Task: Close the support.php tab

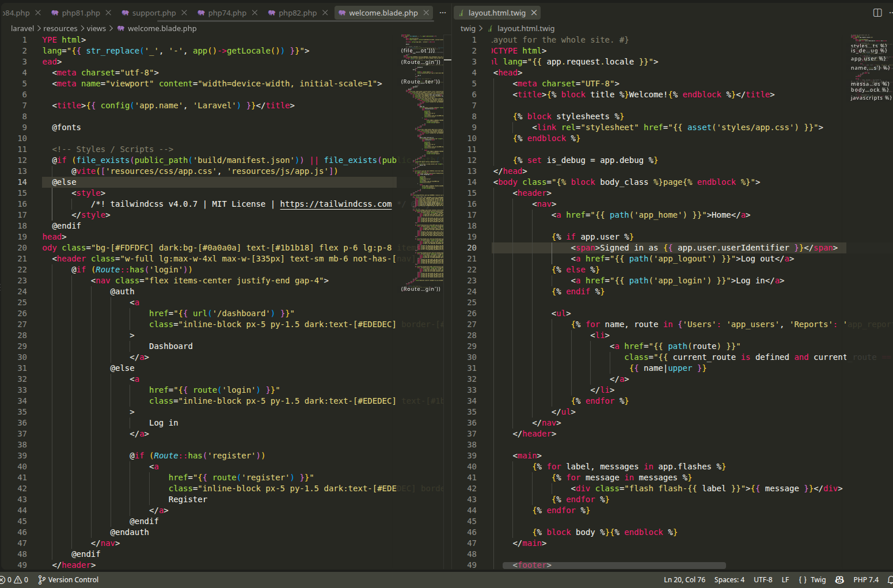Action: coord(184,13)
